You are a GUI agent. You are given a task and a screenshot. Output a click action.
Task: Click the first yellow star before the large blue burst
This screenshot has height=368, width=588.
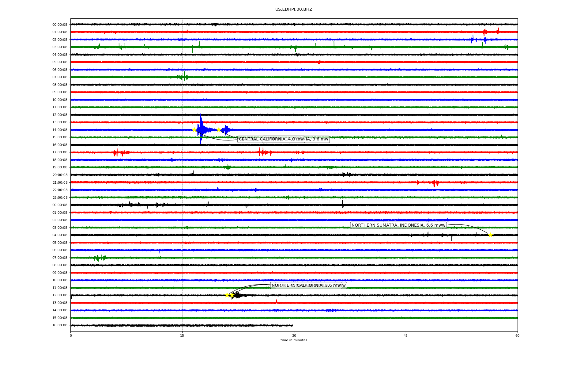click(x=194, y=130)
